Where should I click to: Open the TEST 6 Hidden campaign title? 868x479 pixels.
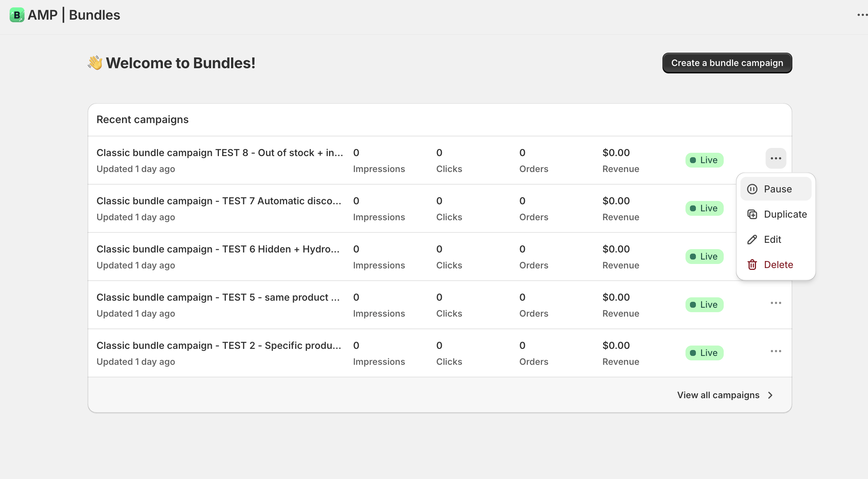pos(218,249)
